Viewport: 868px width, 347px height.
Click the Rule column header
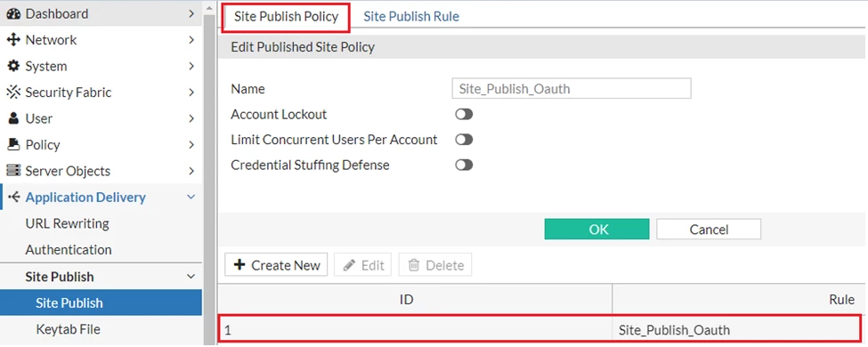(740, 300)
